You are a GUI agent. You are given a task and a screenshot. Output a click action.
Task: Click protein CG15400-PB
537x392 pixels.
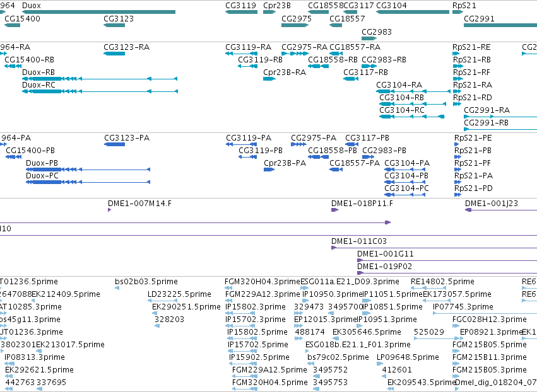pyautogui.click(x=30, y=151)
